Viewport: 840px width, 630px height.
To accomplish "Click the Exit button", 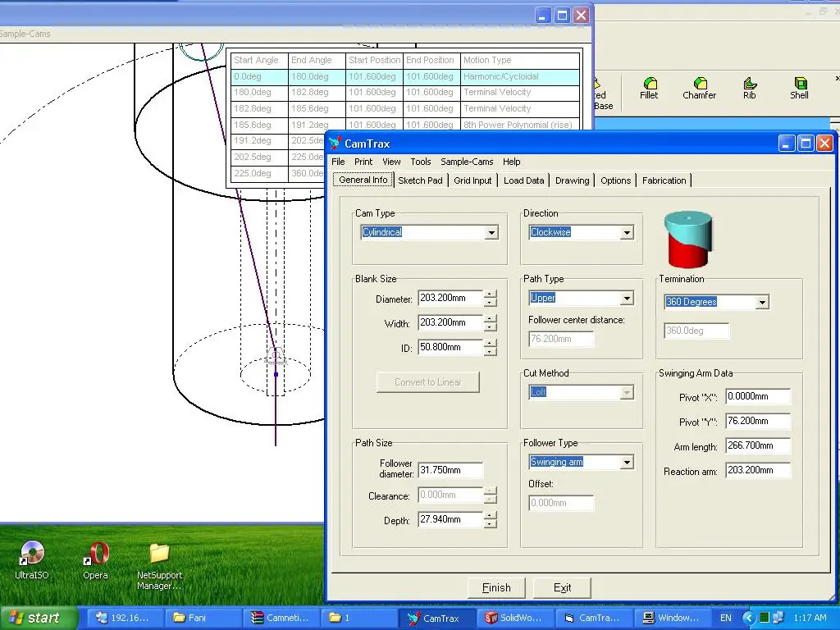I will 562,587.
